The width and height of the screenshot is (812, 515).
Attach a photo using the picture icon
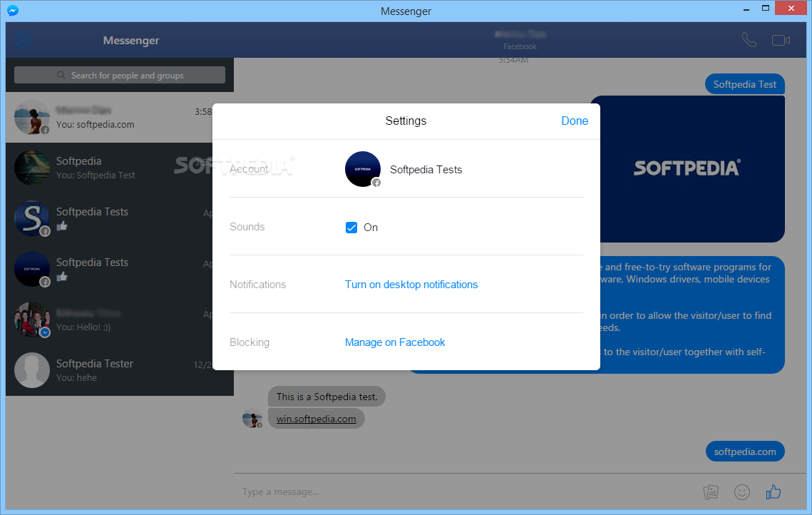(x=711, y=491)
